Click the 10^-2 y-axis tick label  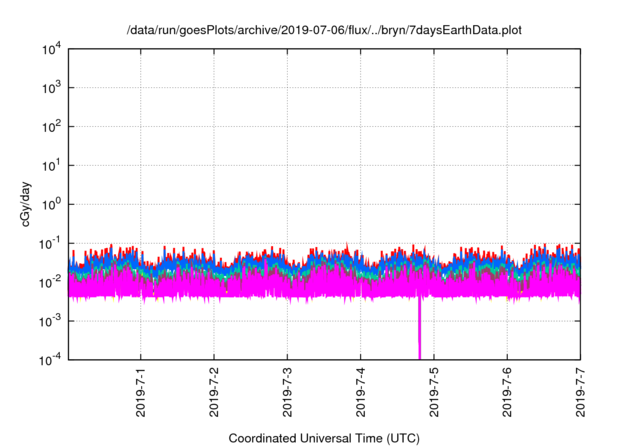click(x=51, y=282)
